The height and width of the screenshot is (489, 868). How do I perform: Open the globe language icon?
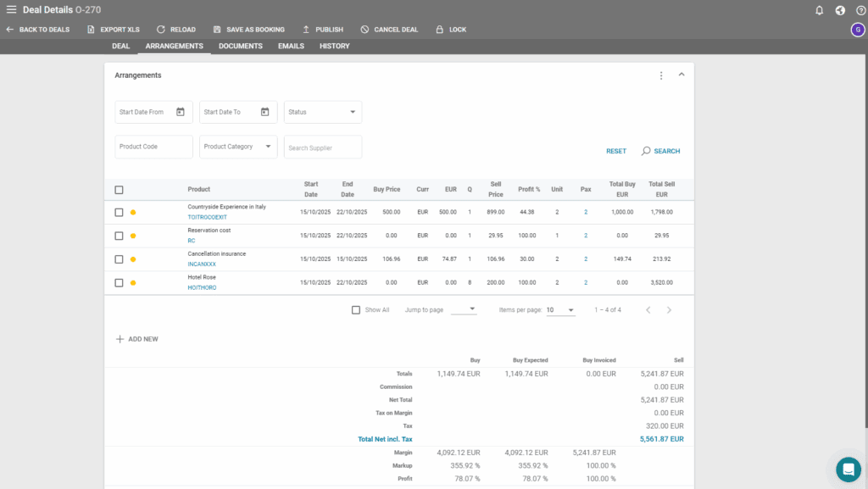[x=840, y=10]
